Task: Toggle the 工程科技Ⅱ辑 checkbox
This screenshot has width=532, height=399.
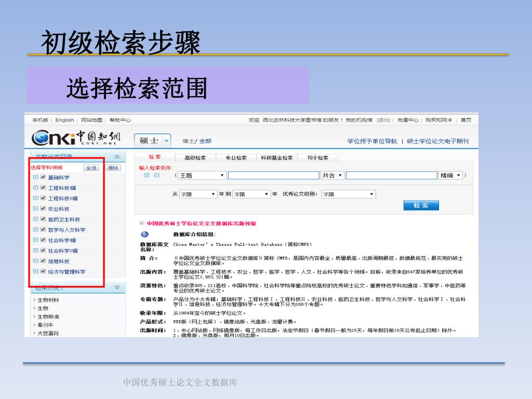Action: pyautogui.click(x=43, y=198)
